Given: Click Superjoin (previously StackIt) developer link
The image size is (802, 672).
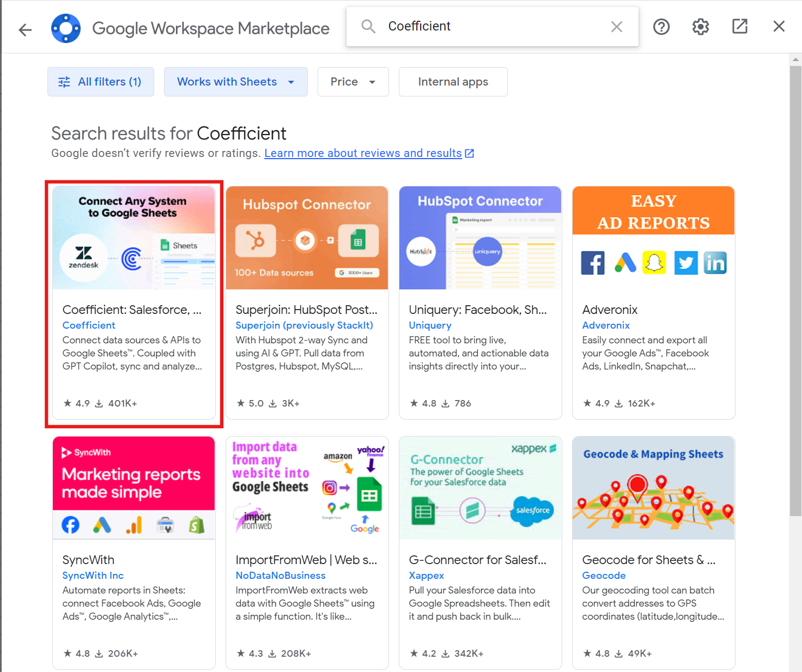Looking at the screenshot, I should (x=304, y=325).
